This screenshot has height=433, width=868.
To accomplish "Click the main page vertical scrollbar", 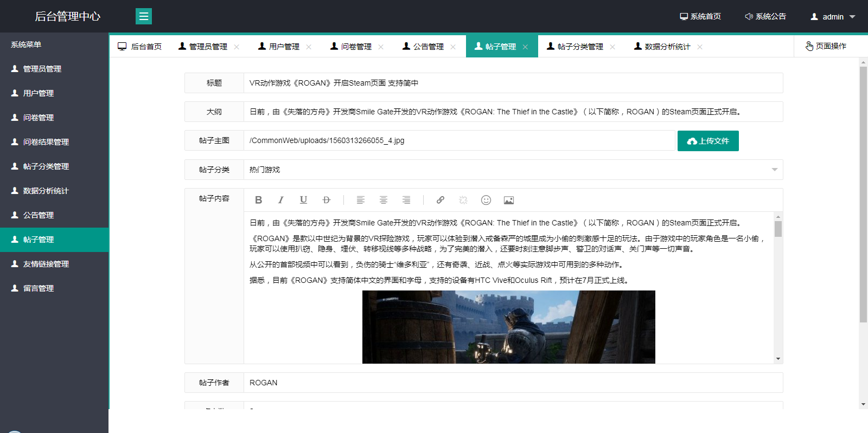I will 863,195.
